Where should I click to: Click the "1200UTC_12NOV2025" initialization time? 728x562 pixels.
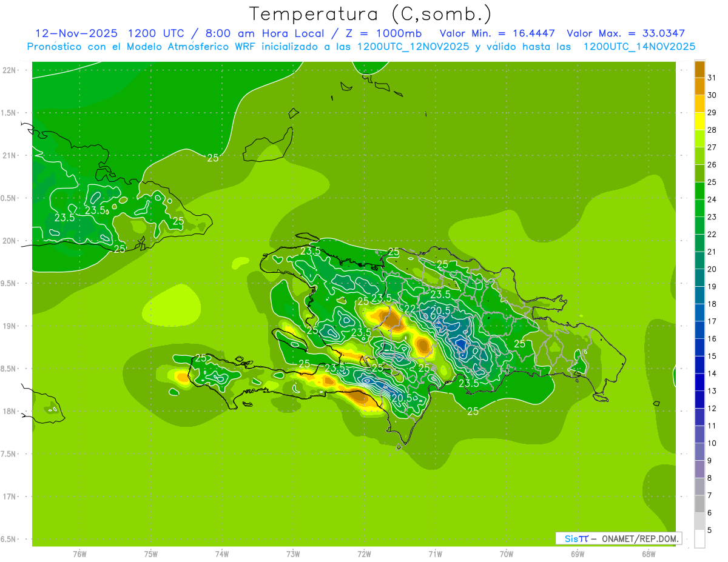413,47
